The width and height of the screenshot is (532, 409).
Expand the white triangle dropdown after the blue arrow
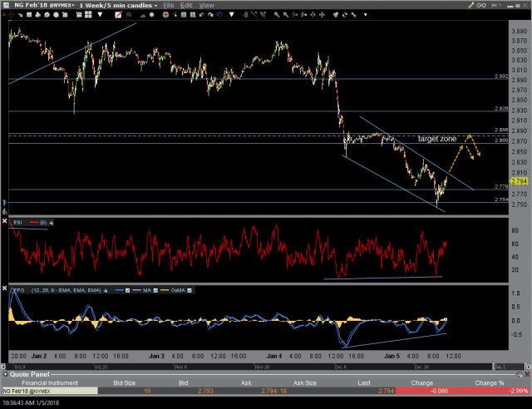click(232, 15)
